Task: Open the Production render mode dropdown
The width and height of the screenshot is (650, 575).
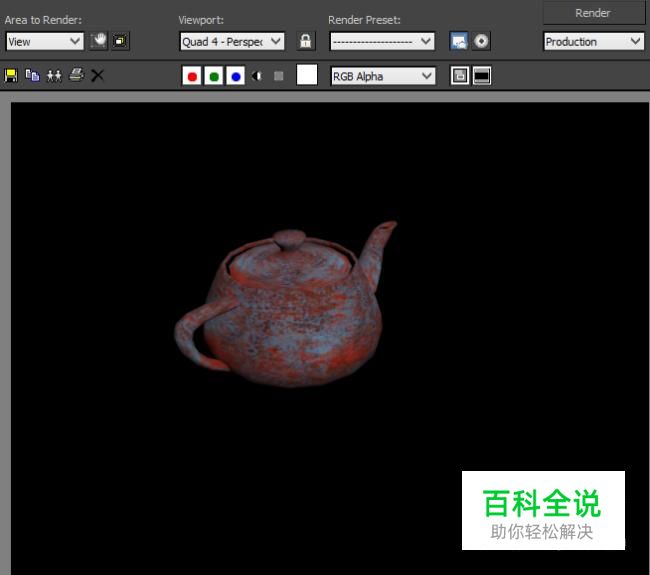Action: click(x=594, y=41)
